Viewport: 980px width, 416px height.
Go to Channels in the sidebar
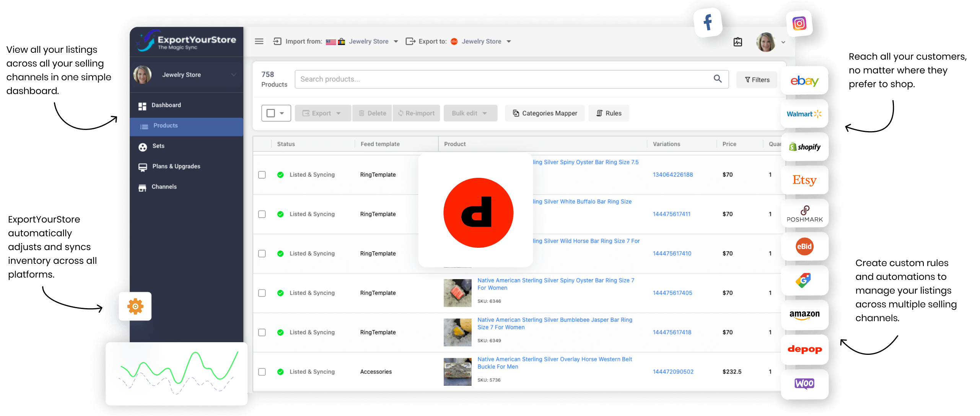click(164, 187)
